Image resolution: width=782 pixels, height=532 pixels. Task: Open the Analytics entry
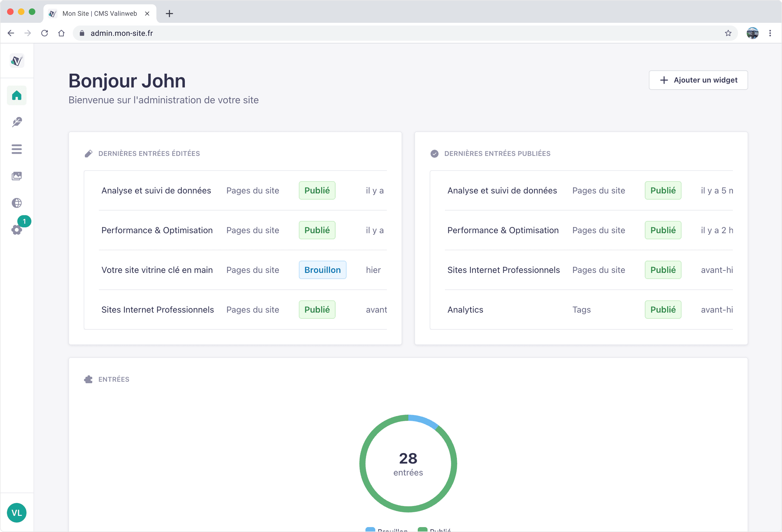pyautogui.click(x=465, y=309)
